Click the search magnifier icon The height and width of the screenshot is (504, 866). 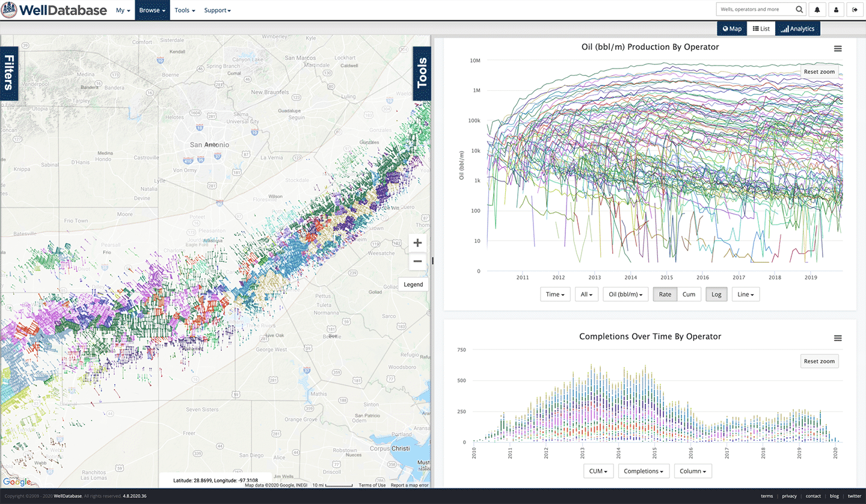pyautogui.click(x=799, y=10)
